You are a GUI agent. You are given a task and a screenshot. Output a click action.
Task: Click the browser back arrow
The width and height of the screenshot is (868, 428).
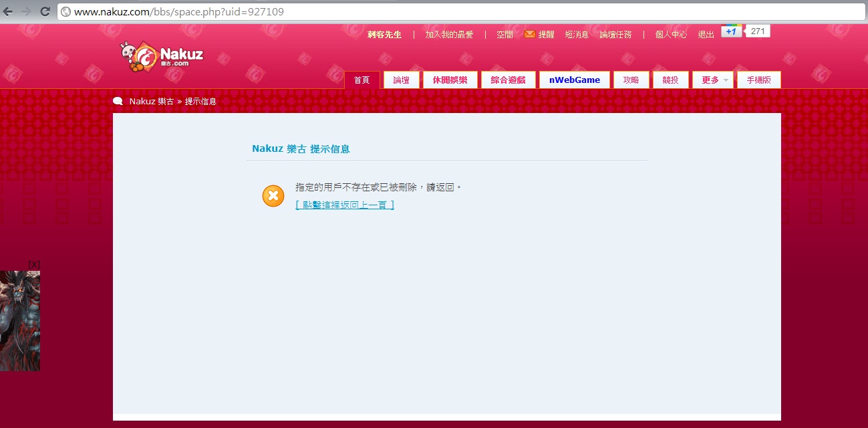(x=8, y=11)
